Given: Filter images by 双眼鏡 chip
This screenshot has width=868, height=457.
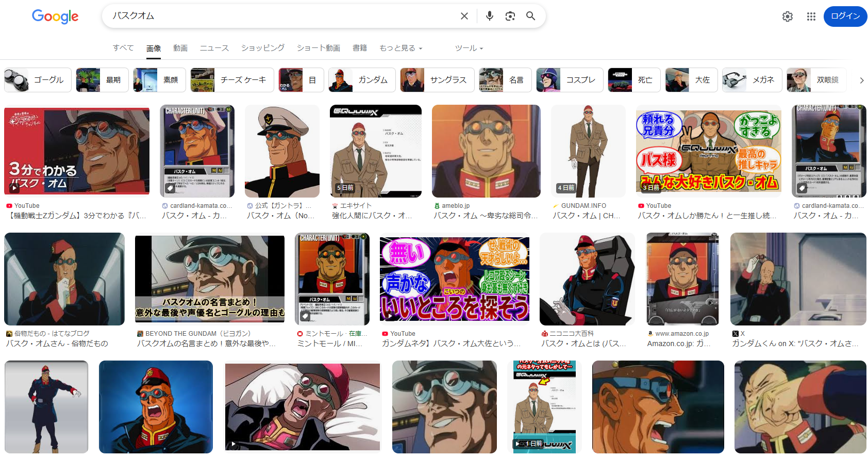Looking at the screenshot, I should (x=816, y=80).
